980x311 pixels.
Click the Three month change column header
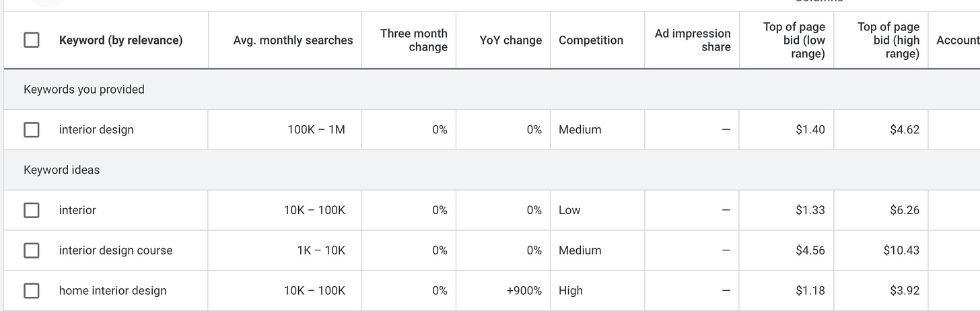(x=413, y=40)
